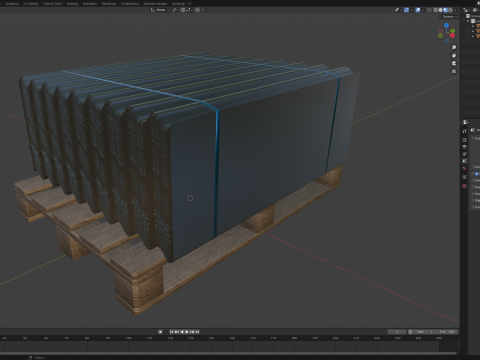Open the Shading workspace tab

tap(72, 4)
